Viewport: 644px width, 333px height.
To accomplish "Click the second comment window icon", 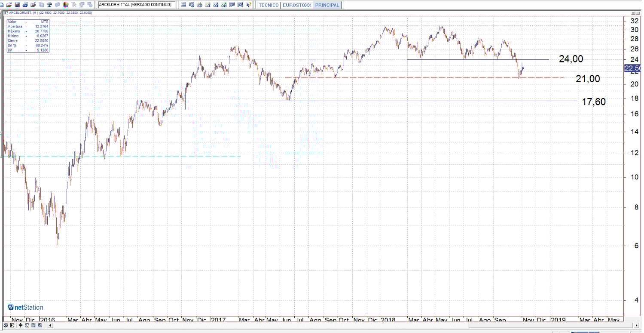I will (240, 5).
